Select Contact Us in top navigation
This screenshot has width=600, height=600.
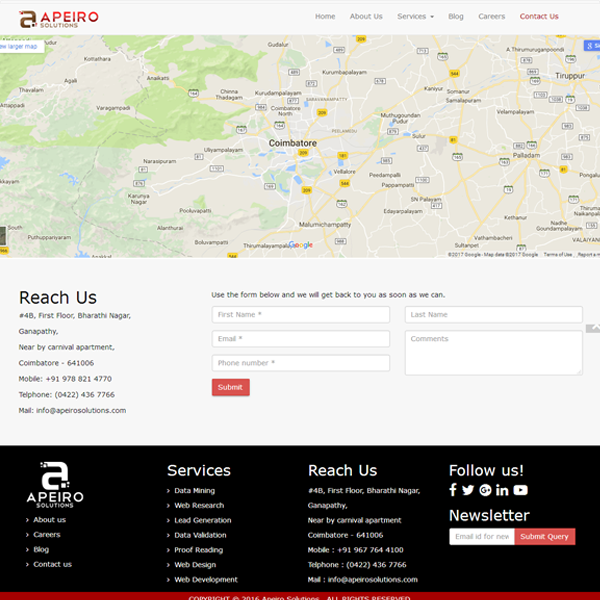(539, 16)
